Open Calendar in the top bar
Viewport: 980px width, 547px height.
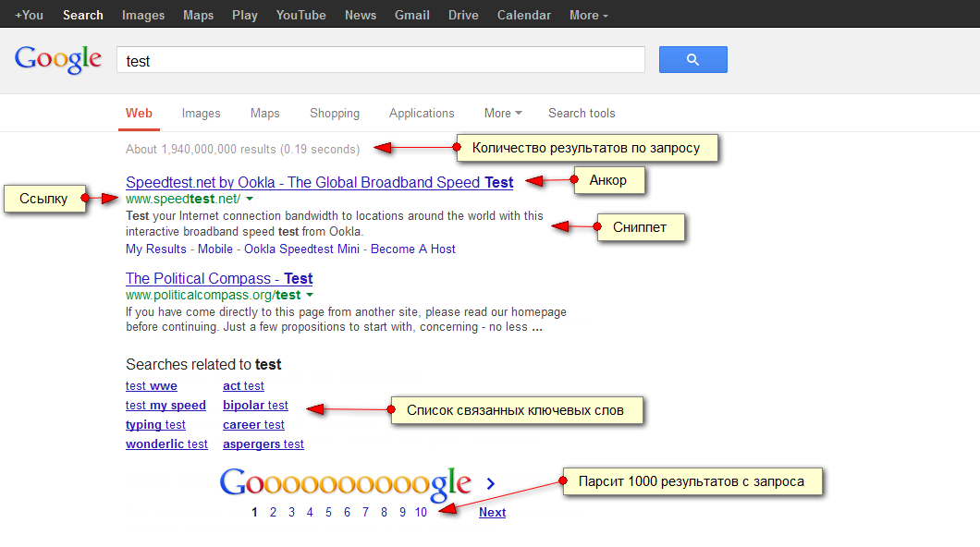524,15
